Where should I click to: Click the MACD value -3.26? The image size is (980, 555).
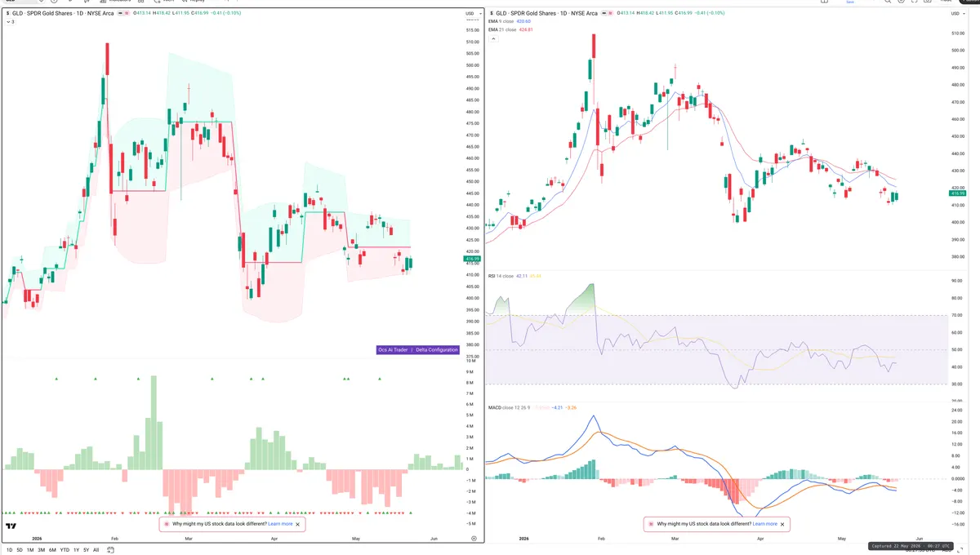[572, 407]
